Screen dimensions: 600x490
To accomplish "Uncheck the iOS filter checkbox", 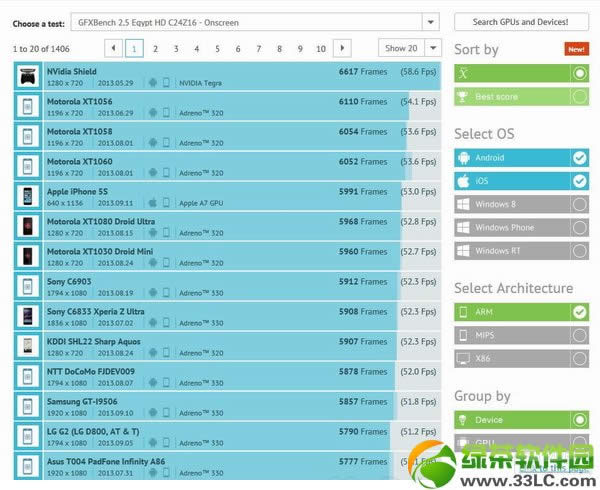I will pyautogui.click(x=579, y=181).
